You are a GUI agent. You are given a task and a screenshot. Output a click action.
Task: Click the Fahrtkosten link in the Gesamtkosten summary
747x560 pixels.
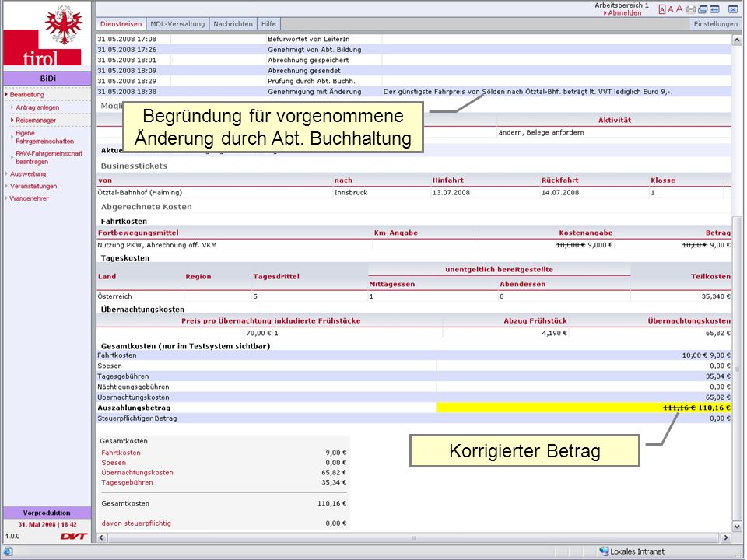121,453
